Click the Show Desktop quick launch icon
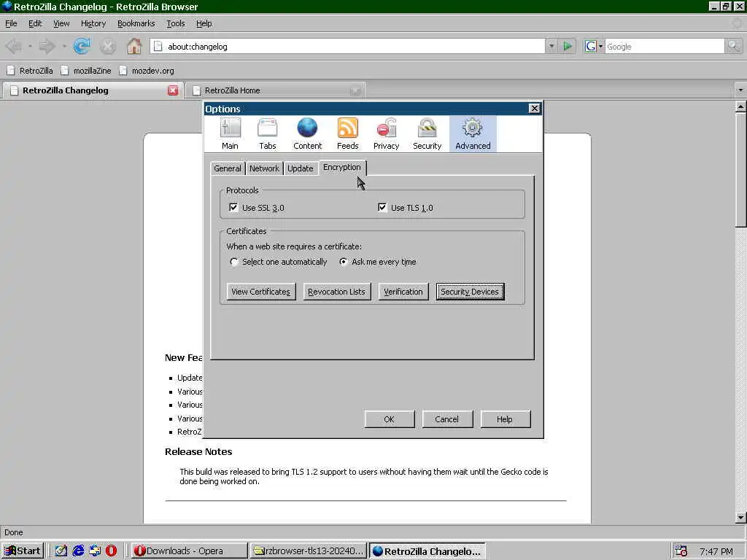747x560 pixels. click(x=61, y=551)
